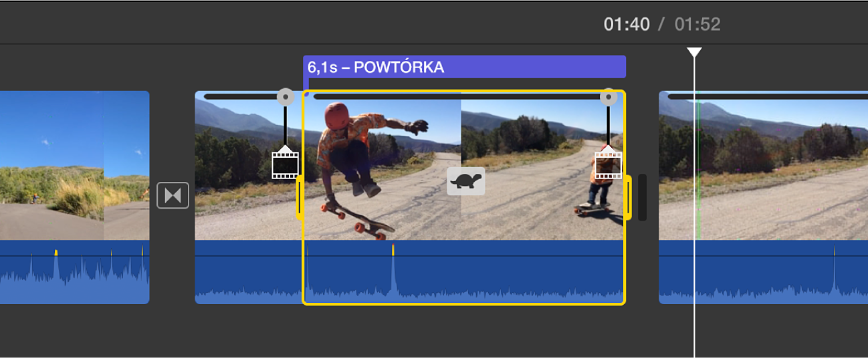Click the total duration 01:52
Image resolution: width=868 pixels, height=359 pixels.
click(697, 25)
